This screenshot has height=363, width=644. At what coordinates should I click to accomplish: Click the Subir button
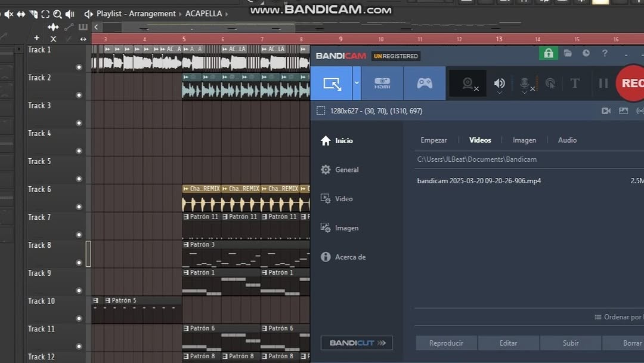(571, 343)
